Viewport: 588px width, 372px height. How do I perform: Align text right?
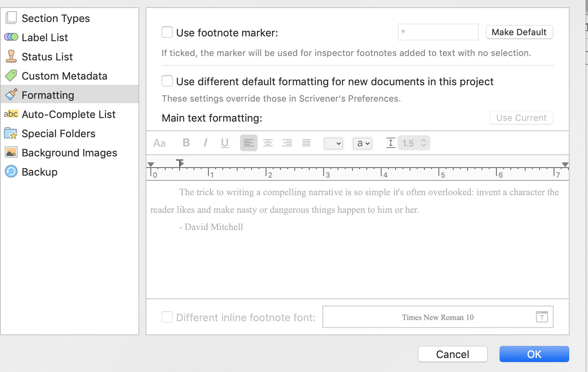tap(287, 143)
